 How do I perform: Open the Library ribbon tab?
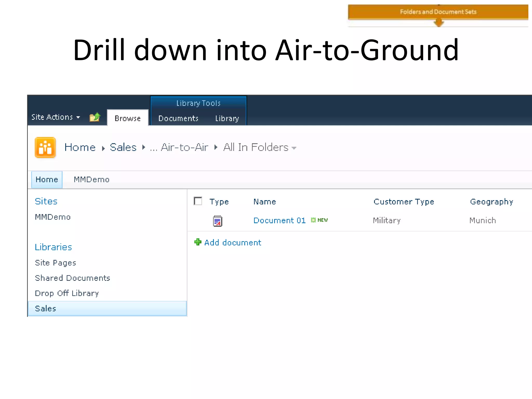tap(227, 118)
